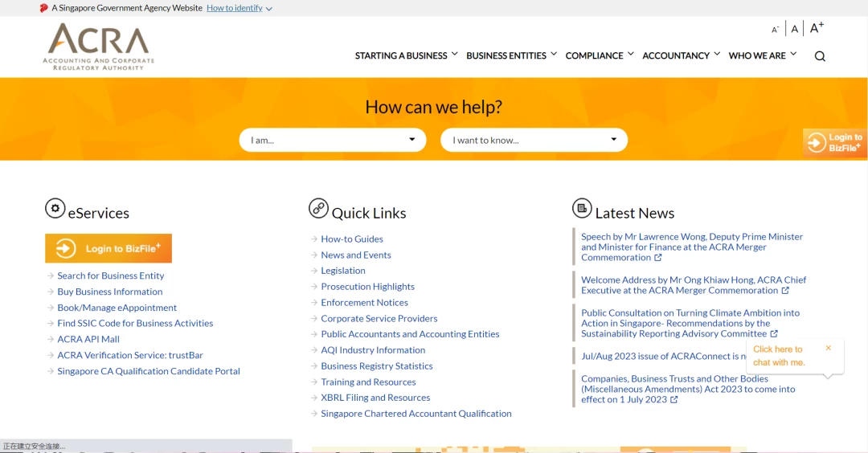Increase font size with A+ icon
Viewport: 868px width, 453px height.
pyautogui.click(x=817, y=27)
